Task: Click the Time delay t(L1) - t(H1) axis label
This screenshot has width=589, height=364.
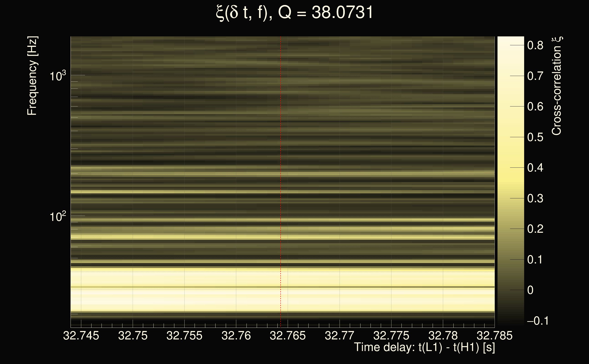Action: click(424, 347)
